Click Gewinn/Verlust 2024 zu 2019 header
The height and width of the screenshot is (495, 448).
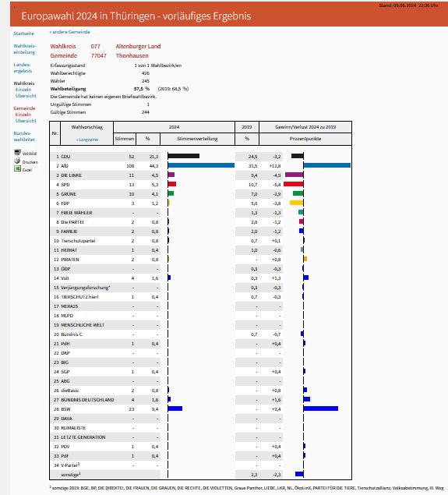coord(305,127)
